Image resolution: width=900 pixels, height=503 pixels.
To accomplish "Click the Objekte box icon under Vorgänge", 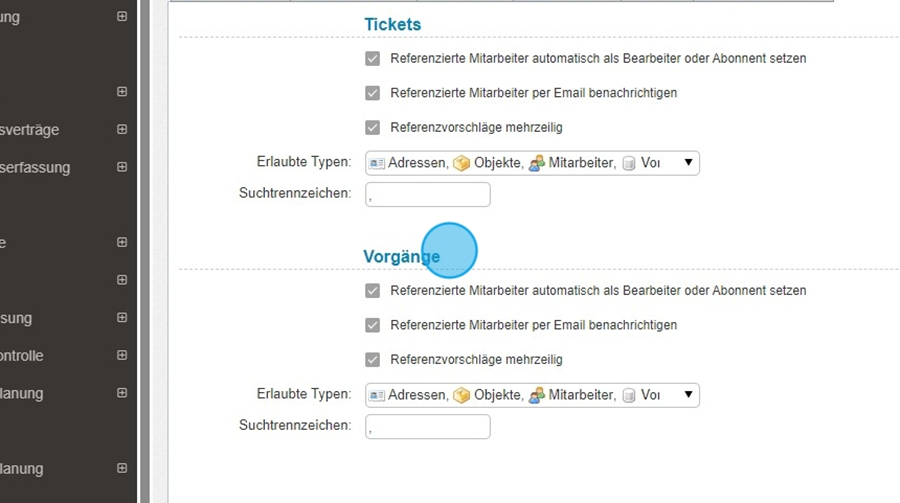I will tap(461, 395).
